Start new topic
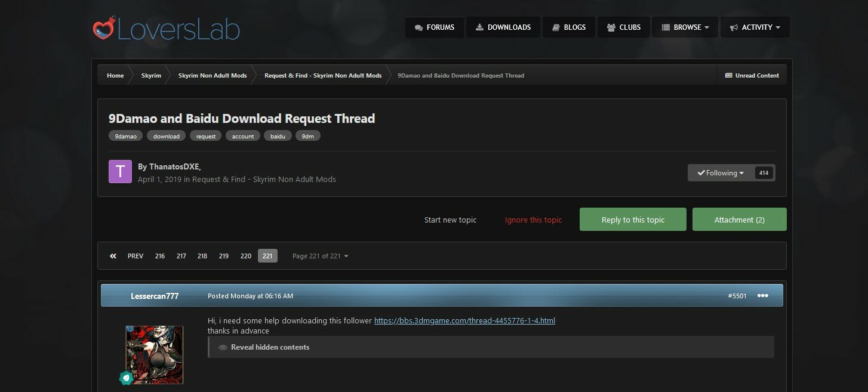This screenshot has width=868, height=392. pos(450,220)
